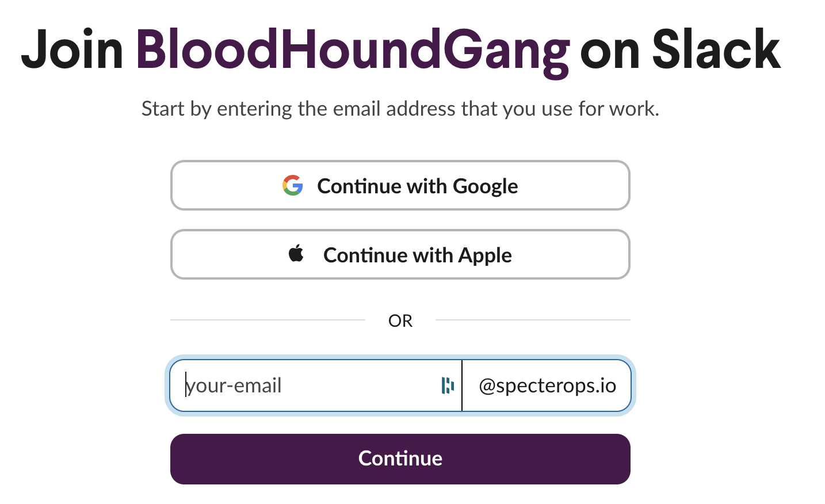
Task: Click the your-email placeholder text
Action: [x=234, y=385]
